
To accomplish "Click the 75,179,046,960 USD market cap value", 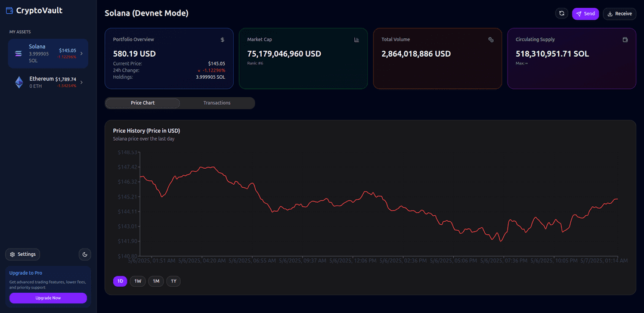I will click(x=284, y=54).
